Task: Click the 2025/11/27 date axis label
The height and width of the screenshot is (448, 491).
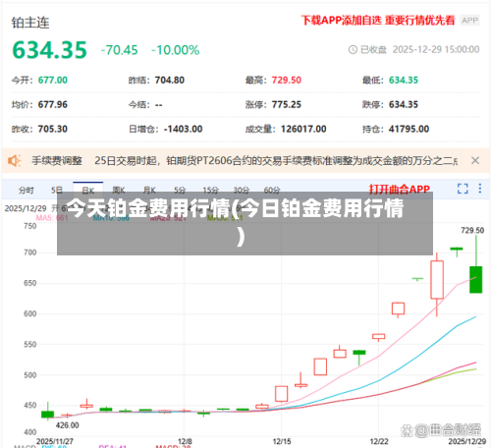Action: click(x=55, y=441)
